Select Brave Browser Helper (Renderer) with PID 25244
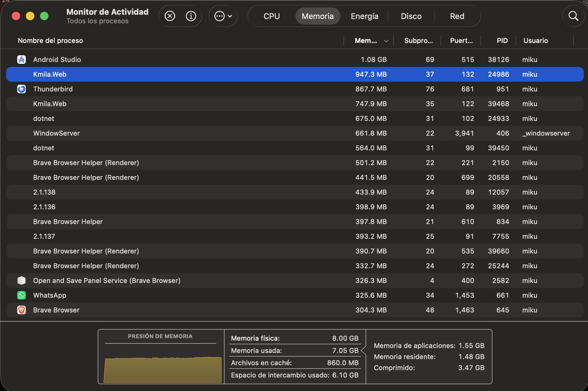The height and width of the screenshot is (391, 588). tap(295, 266)
